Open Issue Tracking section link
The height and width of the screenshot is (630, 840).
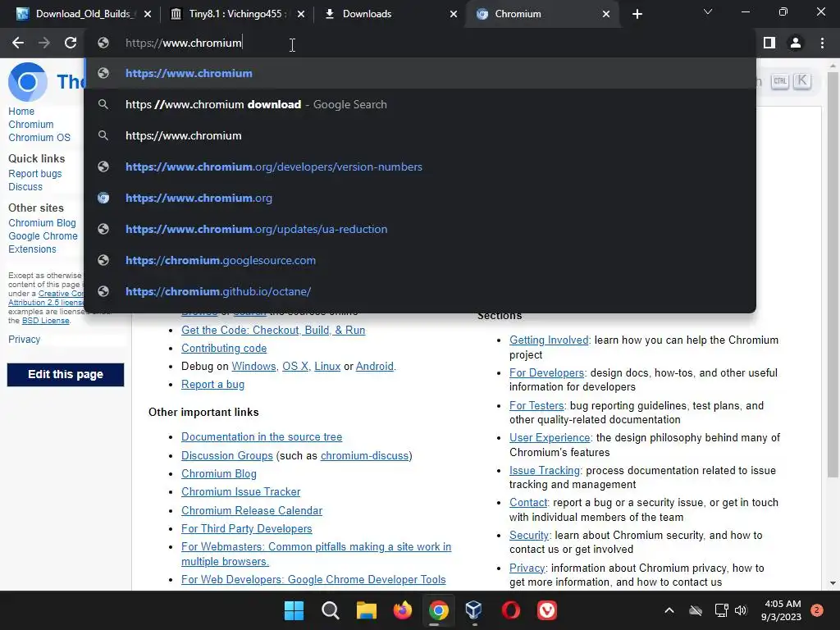point(545,470)
